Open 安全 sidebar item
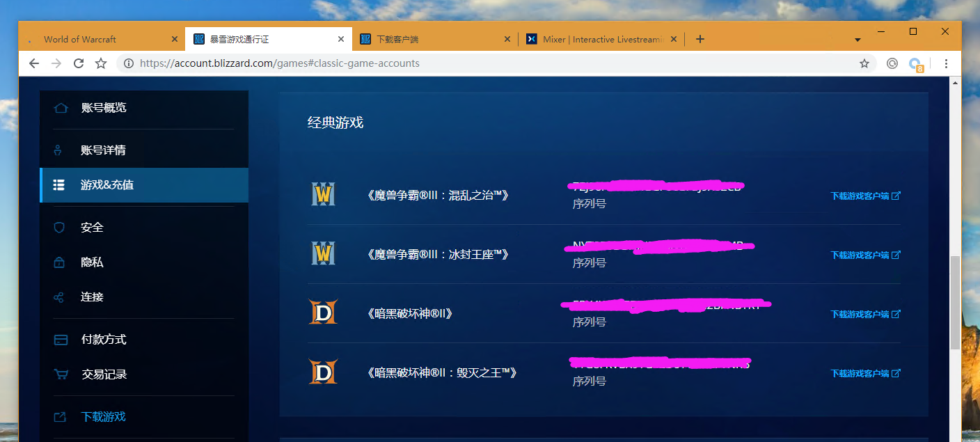Viewport: 980px width, 442px height. point(144,228)
